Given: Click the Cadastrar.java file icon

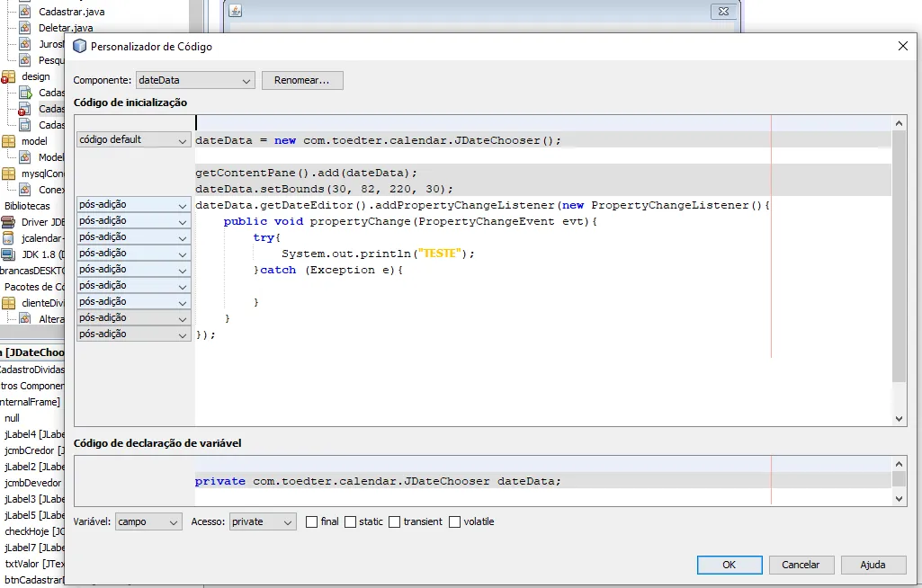Looking at the screenshot, I should pyautogui.click(x=25, y=12).
